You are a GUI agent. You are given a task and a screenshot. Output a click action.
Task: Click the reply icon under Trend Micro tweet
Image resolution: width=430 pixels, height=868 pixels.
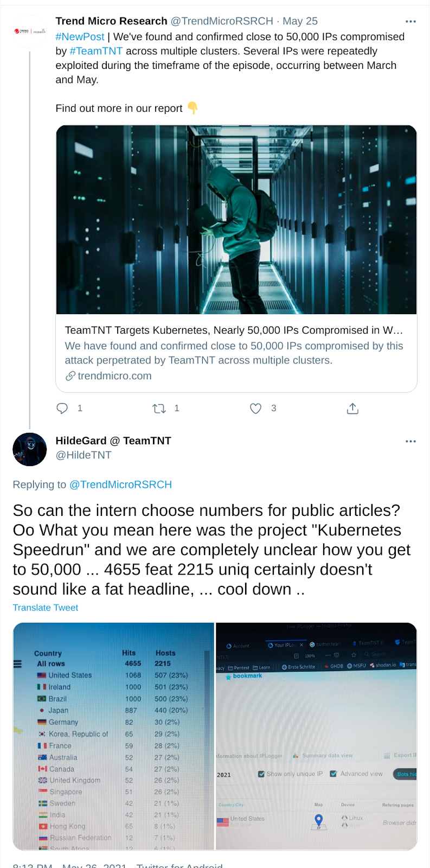pyautogui.click(x=62, y=409)
